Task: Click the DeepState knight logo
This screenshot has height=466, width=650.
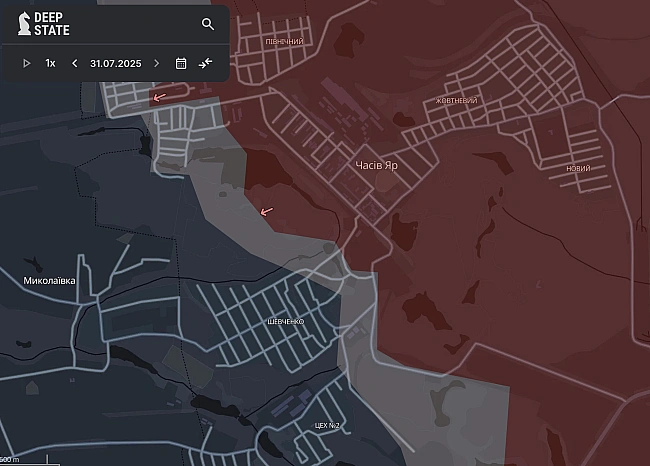Action: pyautogui.click(x=24, y=24)
